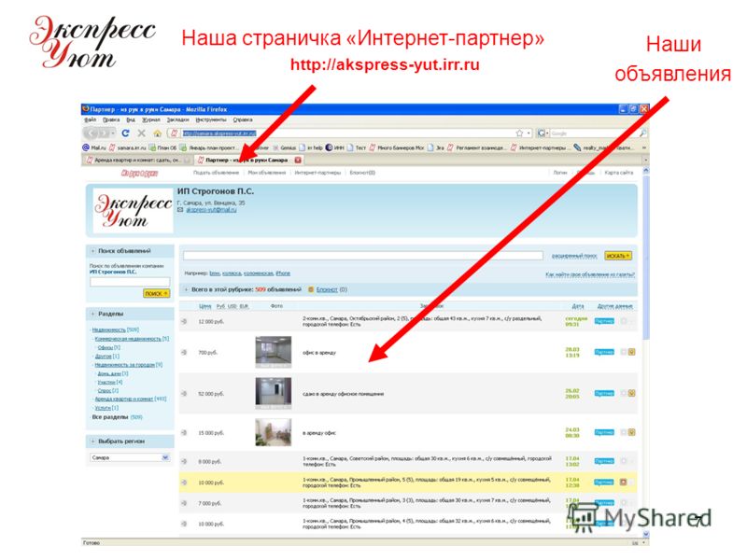Click the photo icon on the 26.02 listing row
Image resolution: width=747 pixels, height=560 pixels.
pyautogui.click(x=632, y=393)
